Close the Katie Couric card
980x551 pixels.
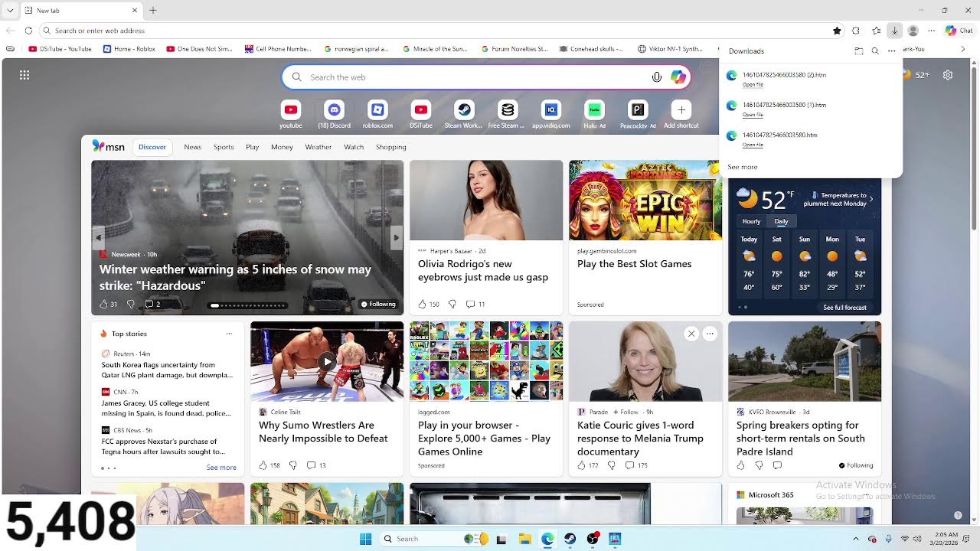click(691, 334)
